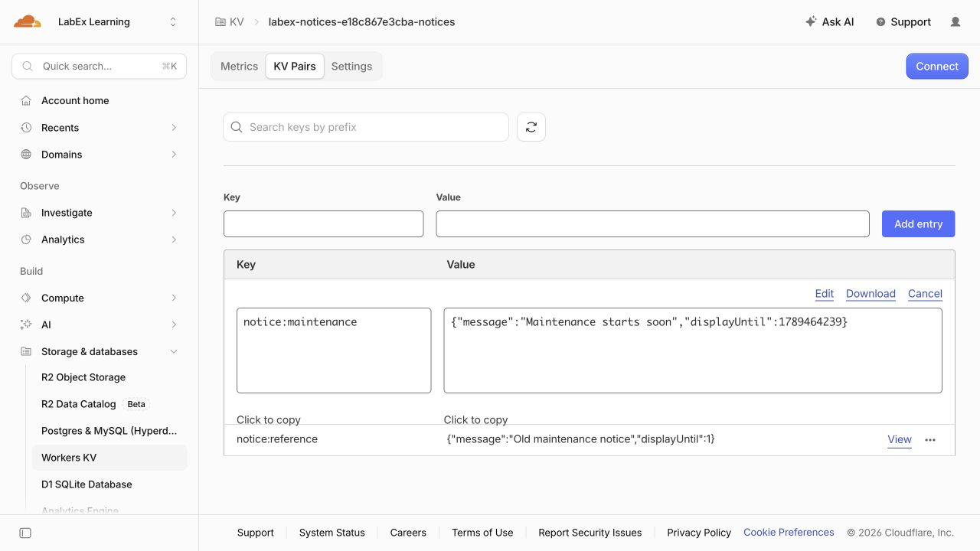980x551 pixels.
Task: Click the search icon in key prefix field
Action: [x=237, y=127]
